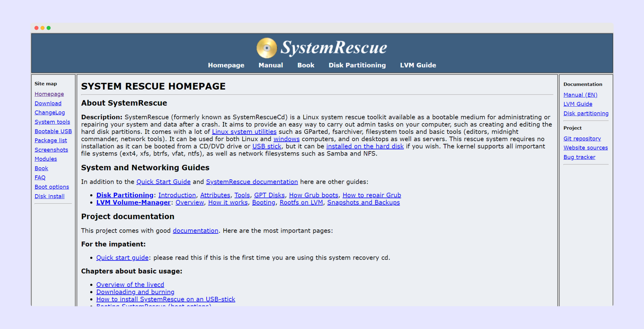Click the 'installed on the hard disk' link

(365, 146)
